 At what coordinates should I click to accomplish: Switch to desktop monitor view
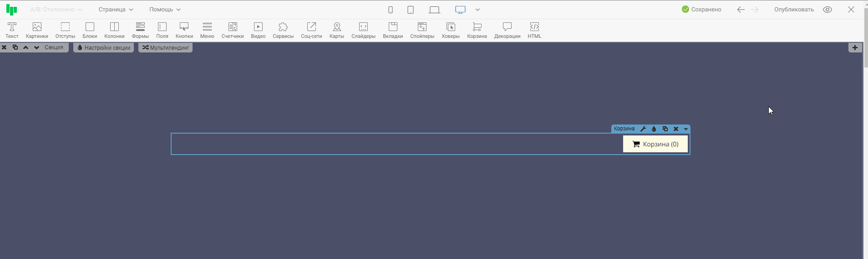tap(460, 10)
